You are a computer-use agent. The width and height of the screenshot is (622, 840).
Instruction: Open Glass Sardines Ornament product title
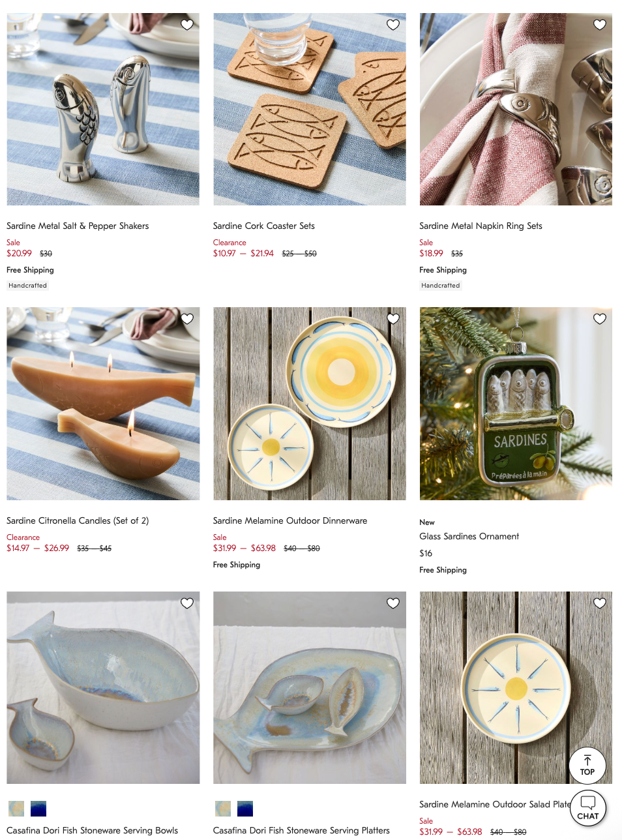click(469, 536)
